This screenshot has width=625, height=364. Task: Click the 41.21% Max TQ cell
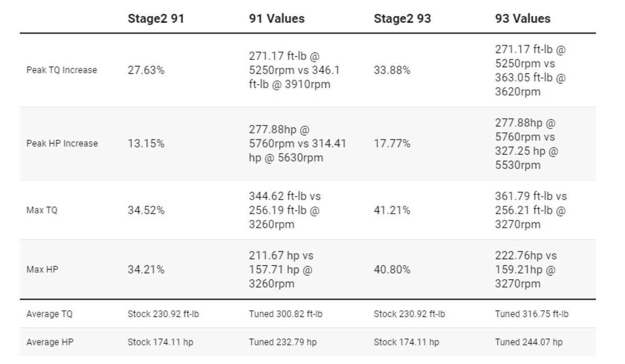[x=392, y=210]
